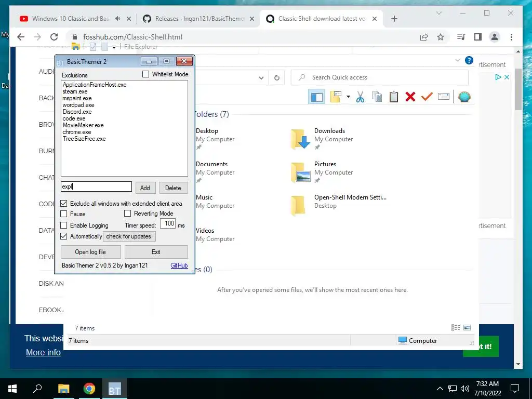Open Classic Shell settings shell icon
The width and height of the screenshot is (532, 399).
pyautogui.click(x=464, y=97)
